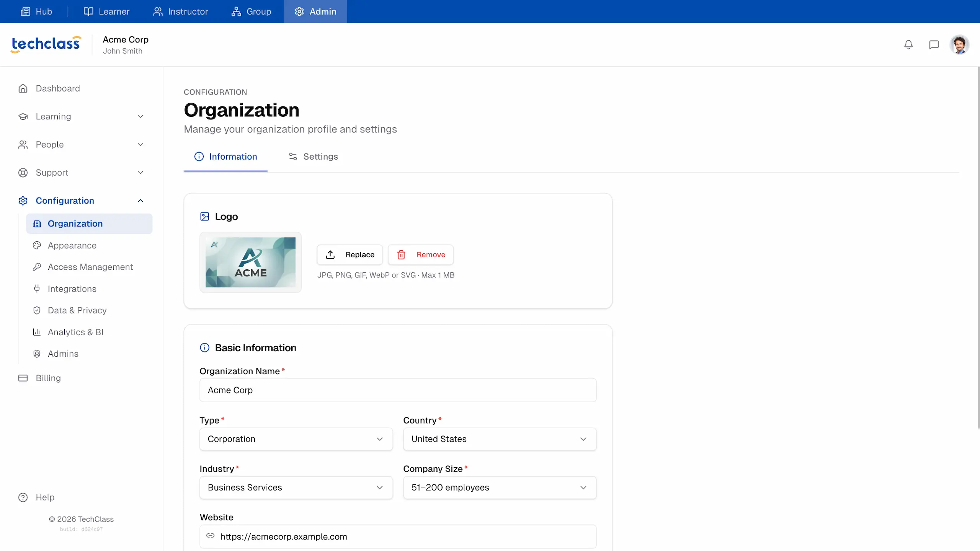980x551 pixels.
Task: Click the techclass logo
Action: click(x=46, y=44)
